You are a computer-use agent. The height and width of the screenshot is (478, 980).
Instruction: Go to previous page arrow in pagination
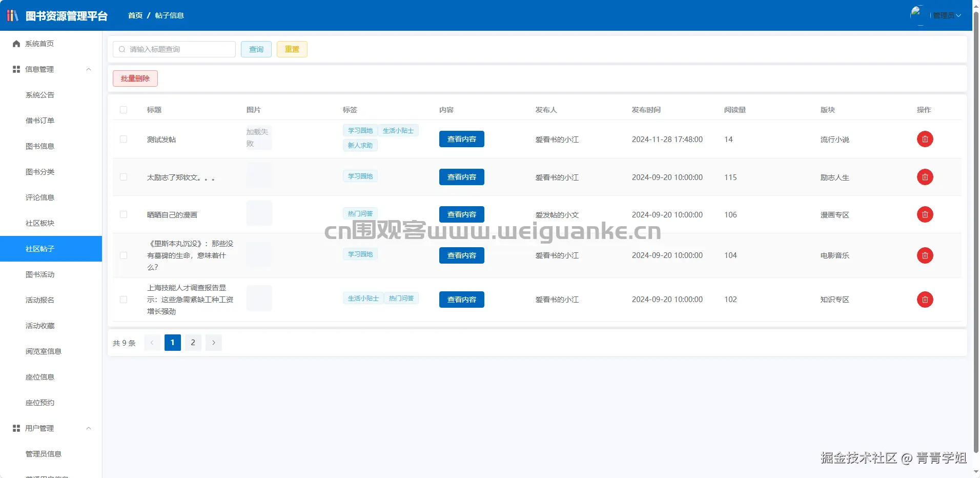(152, 343)
